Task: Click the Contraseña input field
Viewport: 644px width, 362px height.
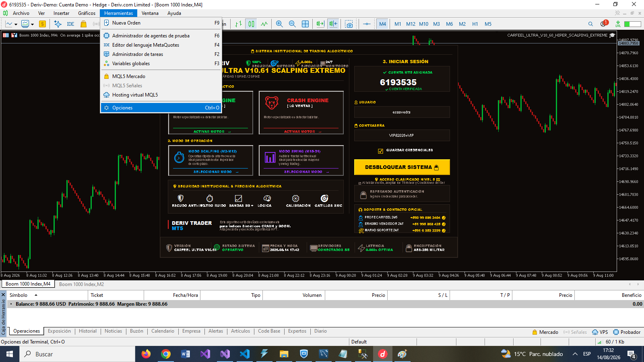Action: [402, 136]
